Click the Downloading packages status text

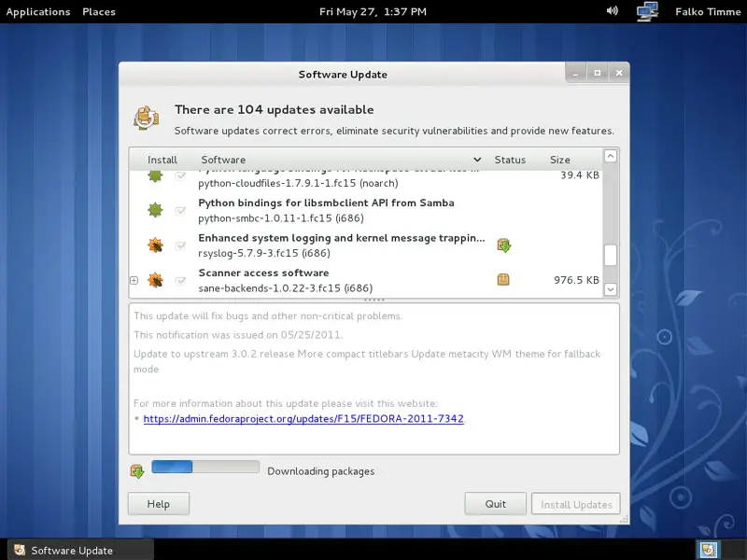tap(320, 471)
